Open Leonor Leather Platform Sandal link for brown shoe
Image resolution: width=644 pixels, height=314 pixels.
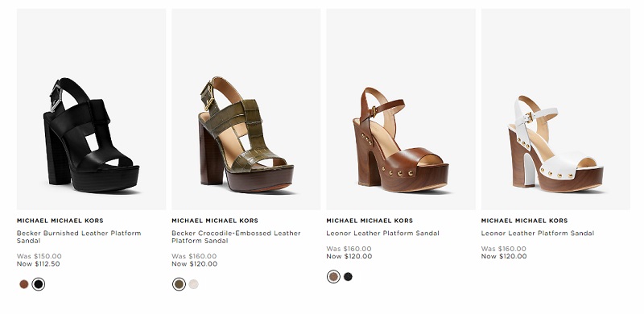(x=383, y=233)
